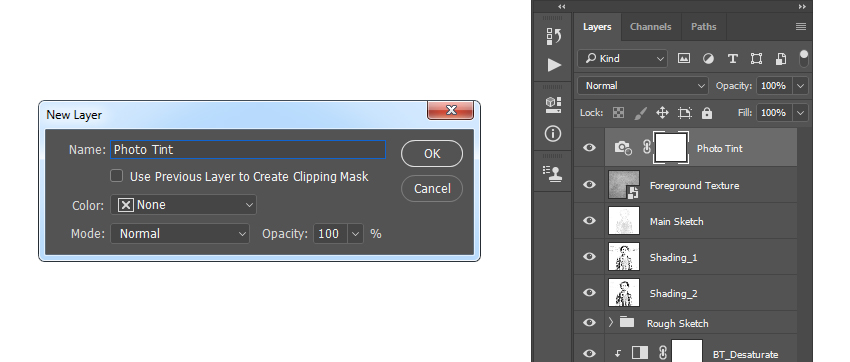
Task: Select the Shading_1 layer thumbnail
Action: pos(624,256)
